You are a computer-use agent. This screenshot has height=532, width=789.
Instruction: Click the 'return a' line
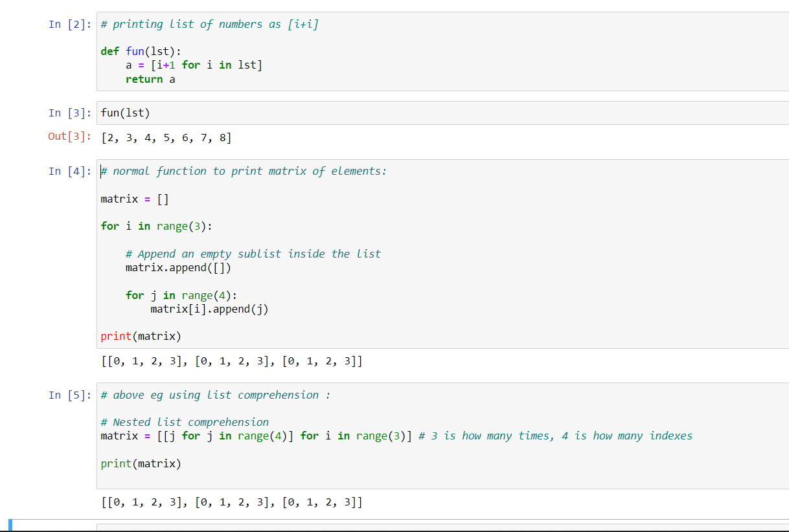(150, 79)
